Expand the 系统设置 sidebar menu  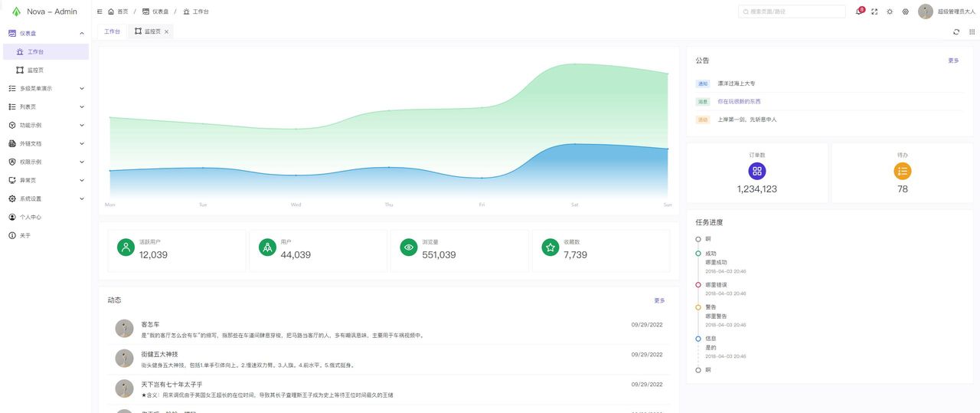46,198
